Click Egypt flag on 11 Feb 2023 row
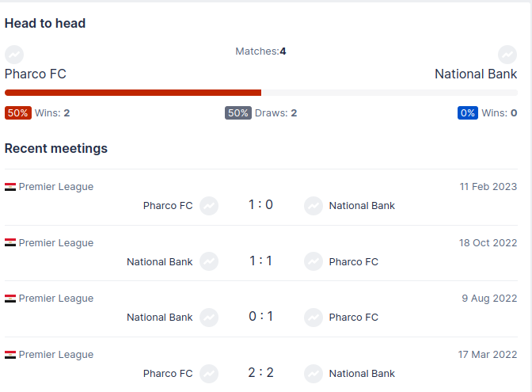532x392 pixels. point(10,188)
